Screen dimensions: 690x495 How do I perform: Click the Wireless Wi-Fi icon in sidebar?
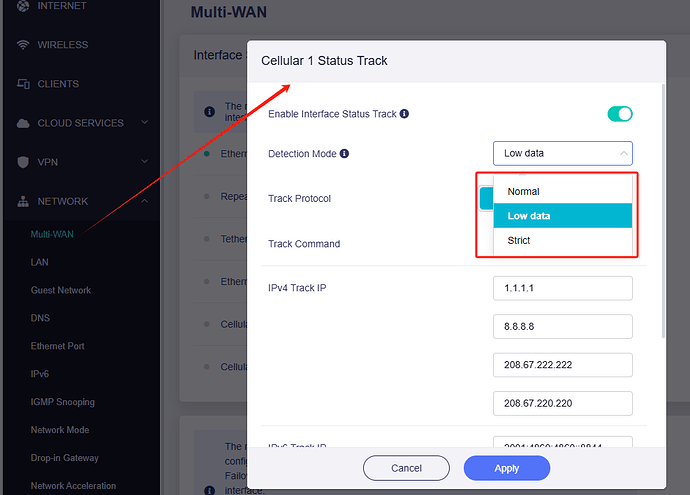point(23,45)
